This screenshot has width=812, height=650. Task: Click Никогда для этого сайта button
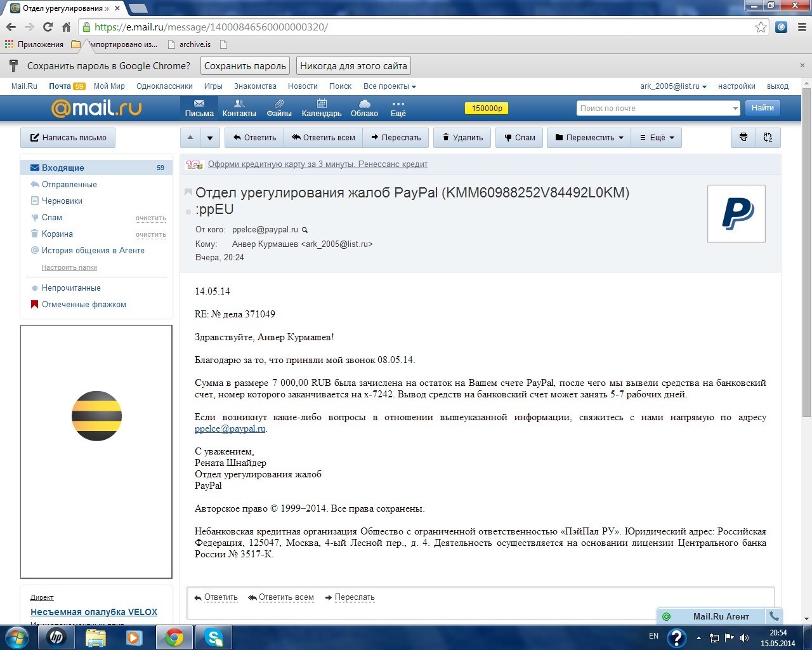click(x=353, y=65)
